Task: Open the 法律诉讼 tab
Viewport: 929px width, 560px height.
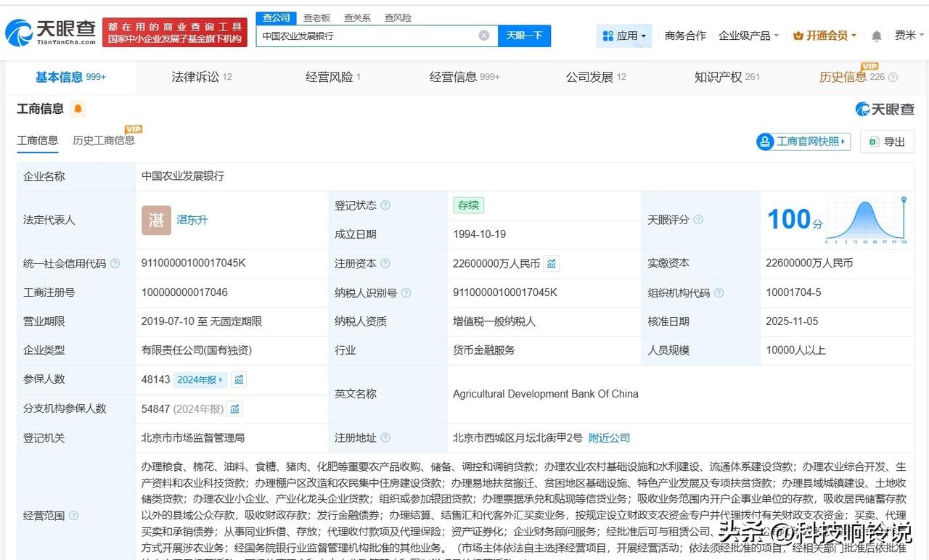Action: tap(202, 78)
